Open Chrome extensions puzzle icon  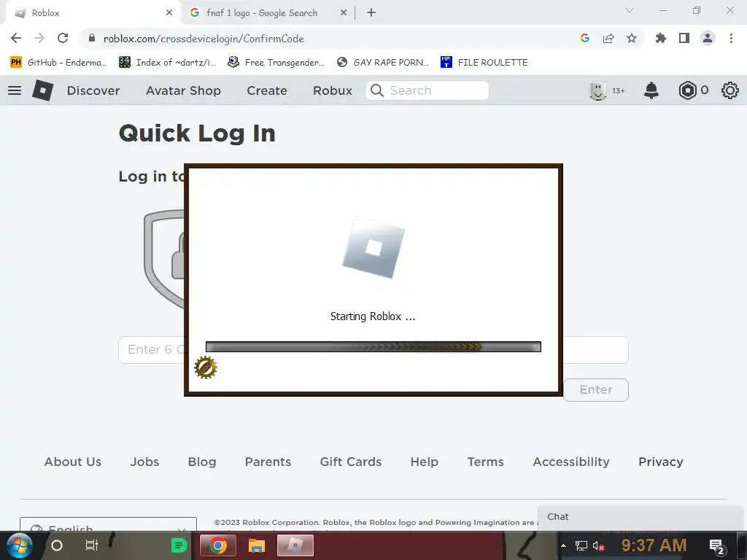(661, 38)
